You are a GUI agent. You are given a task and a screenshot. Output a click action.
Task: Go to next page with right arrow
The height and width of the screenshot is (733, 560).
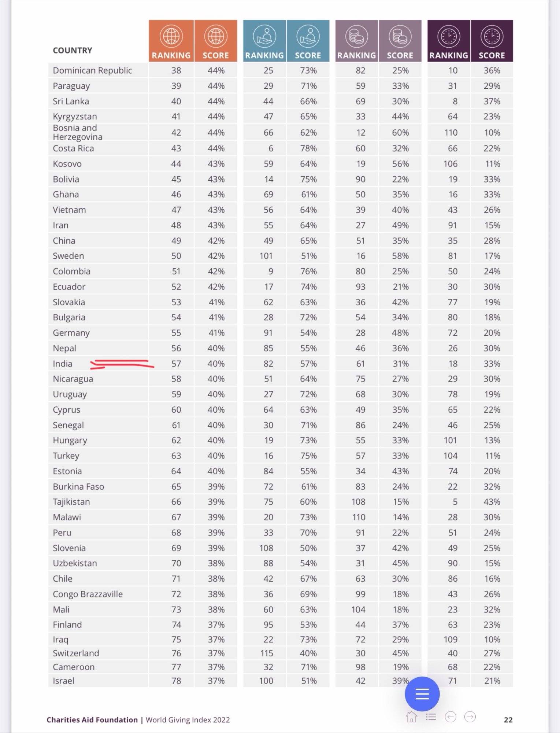(x=470, y=717)
